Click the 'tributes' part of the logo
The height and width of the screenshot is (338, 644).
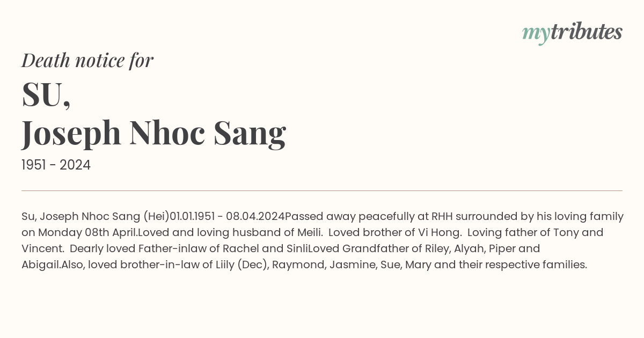click(586, 32)
